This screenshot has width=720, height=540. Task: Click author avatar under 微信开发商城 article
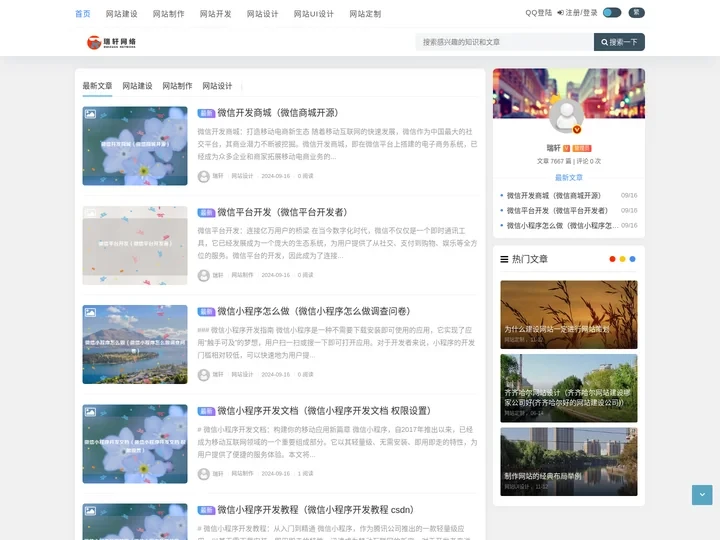tap(204, 176)
